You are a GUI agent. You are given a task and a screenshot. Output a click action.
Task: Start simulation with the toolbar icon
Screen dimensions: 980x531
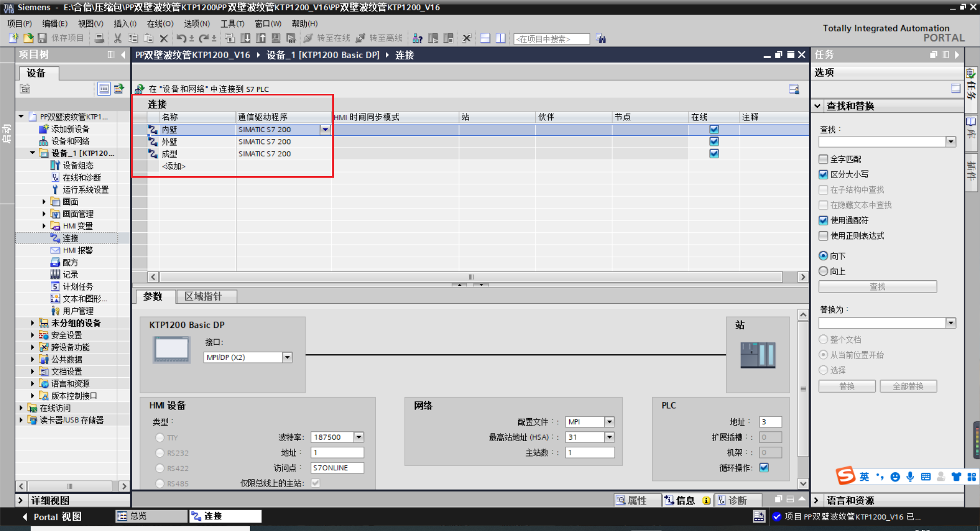(276, 38)
